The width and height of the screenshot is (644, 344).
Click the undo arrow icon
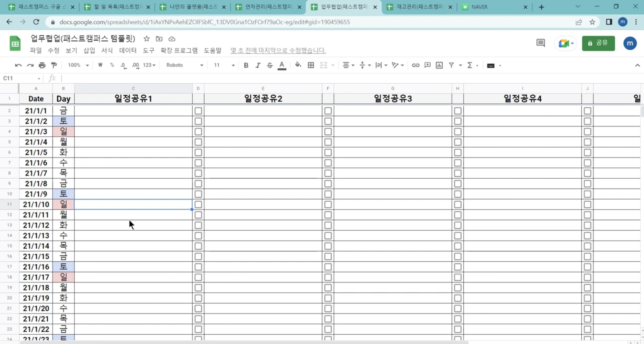pyautogui.click(x=18, y=65)
